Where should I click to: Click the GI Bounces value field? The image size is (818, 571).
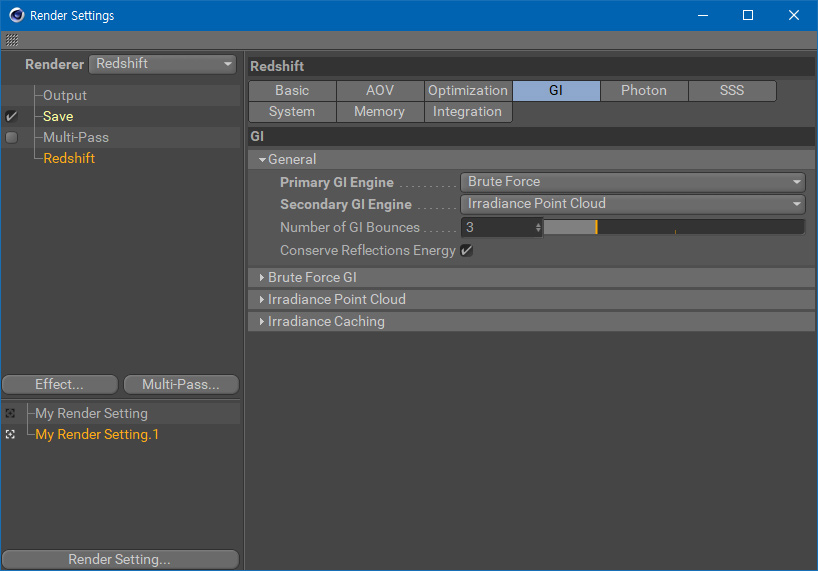[x=498, y=227]
